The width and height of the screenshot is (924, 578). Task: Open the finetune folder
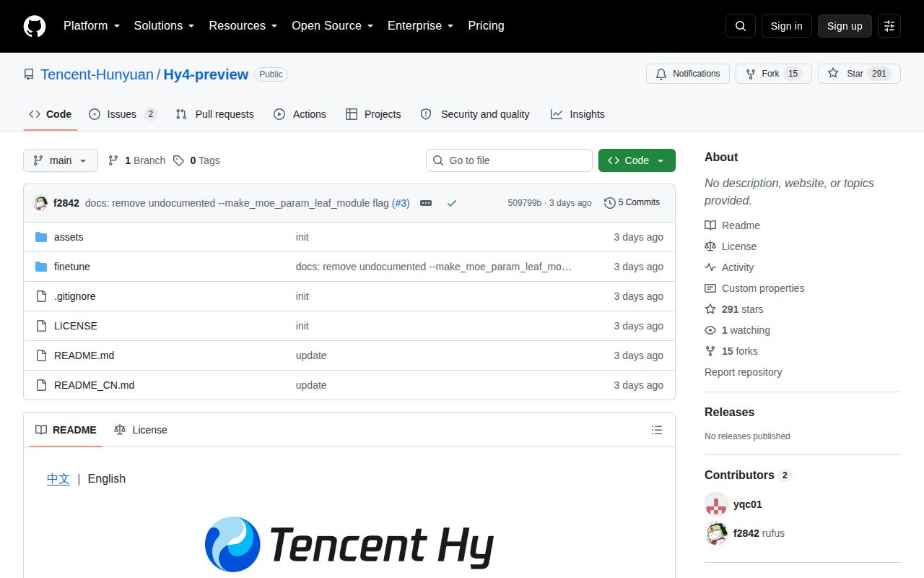pyautogui.click(x=72, y=267)
